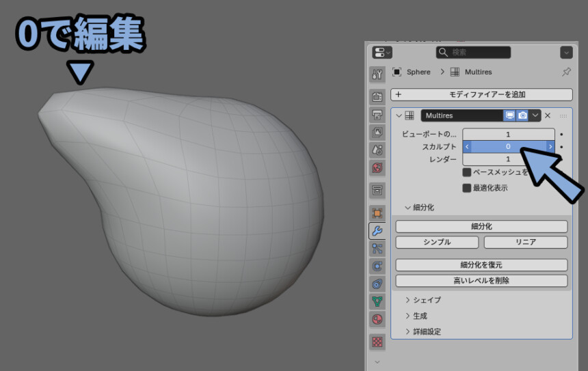This screenshot has height=371, width=588.
Task: Open the Multires modifier options dropdown
Action: (x=535, y=115)
